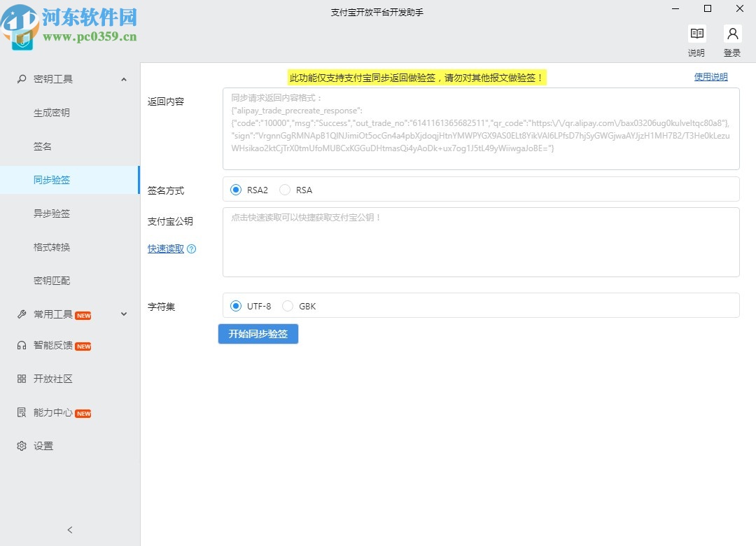Minimize the window
Image resolution: width=756 pixels, height=546 pixels.
675,8
